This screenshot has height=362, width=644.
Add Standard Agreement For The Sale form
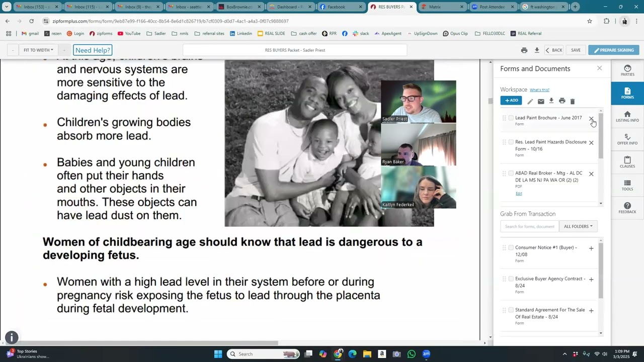point(591,311)
